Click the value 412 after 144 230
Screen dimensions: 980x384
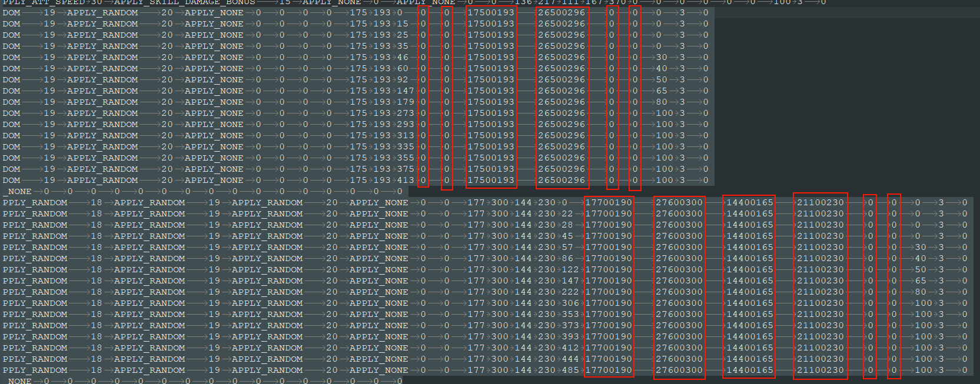(x=570, y=348)
